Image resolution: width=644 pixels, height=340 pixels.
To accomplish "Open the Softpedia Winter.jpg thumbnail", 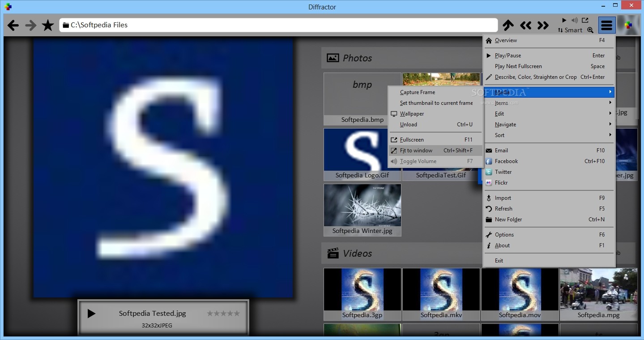I will (x=363, y=210).
